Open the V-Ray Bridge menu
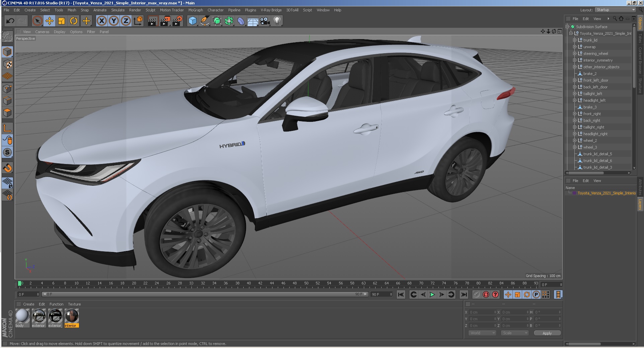This screenshot has width=644, height=348. 271,10
